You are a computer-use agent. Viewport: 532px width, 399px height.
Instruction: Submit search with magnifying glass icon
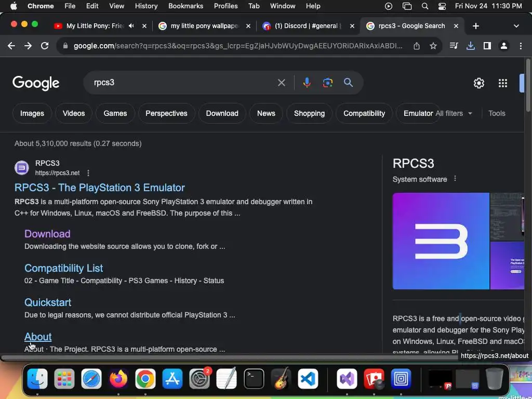pos(348,83)
